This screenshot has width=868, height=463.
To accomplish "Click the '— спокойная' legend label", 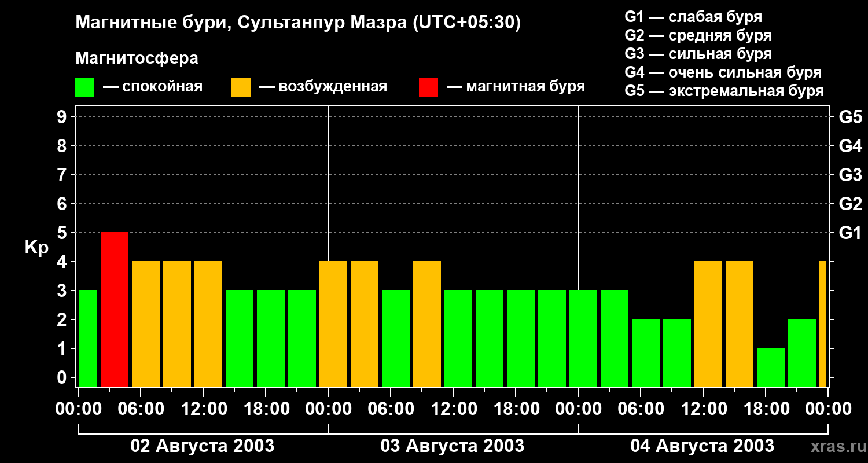I will tap(153, 87).
